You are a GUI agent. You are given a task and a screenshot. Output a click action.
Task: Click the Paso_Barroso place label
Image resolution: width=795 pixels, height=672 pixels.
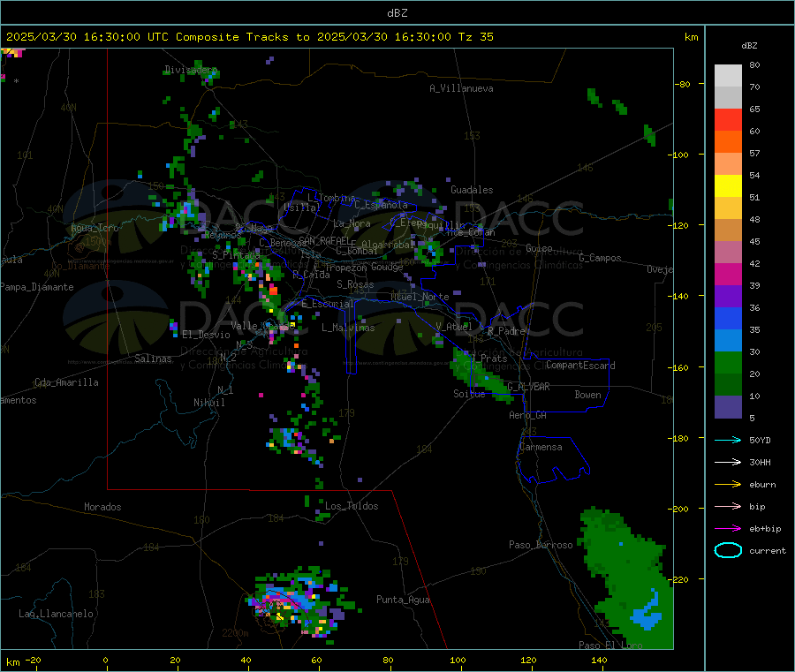click(x=541, y=545)
